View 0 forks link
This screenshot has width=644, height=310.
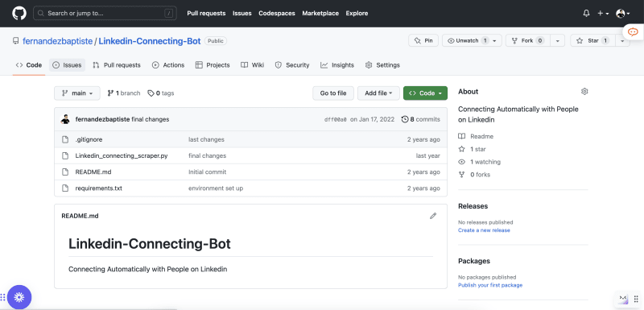(474, 175)
